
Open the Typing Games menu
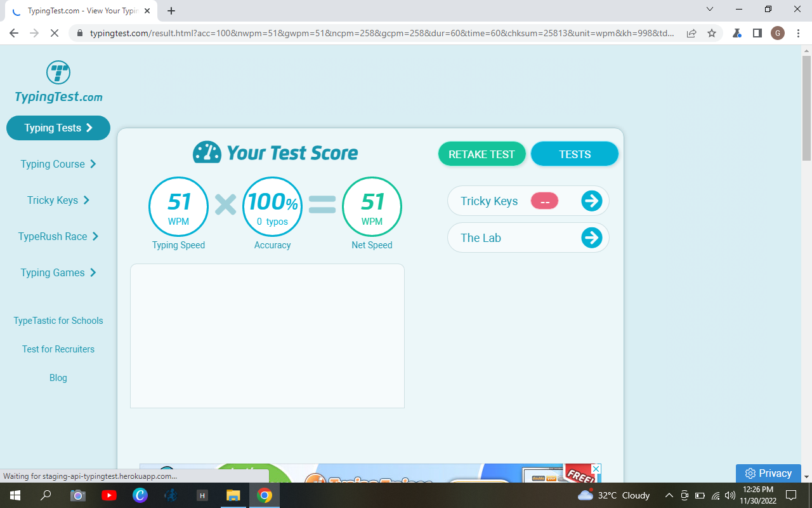pyautogui.click(x=58, y=272)
